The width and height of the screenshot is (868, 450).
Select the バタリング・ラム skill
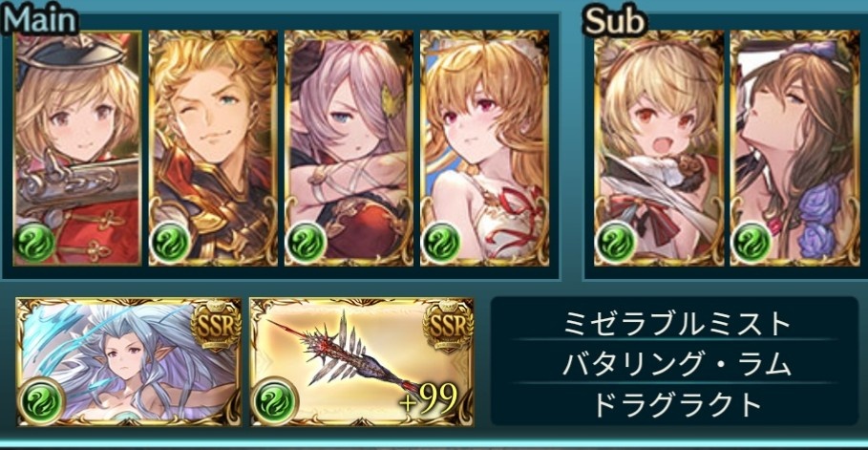pyautogui.click(x=675, y=365)
